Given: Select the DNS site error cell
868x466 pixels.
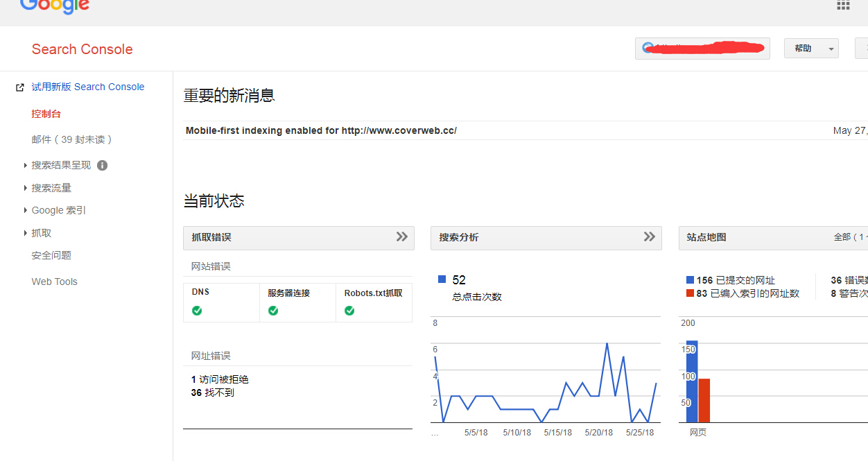Looking at the screenshot, I should tap(221, 302).
